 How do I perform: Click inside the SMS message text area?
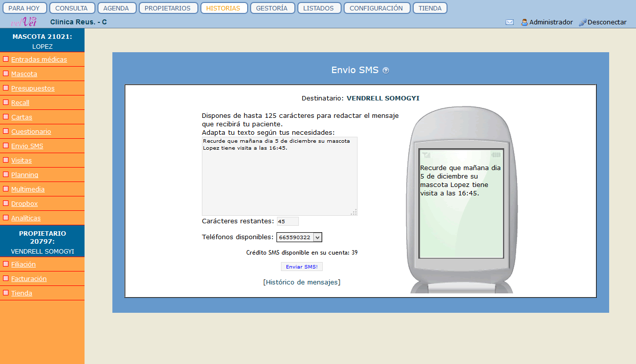coord(279,179)
